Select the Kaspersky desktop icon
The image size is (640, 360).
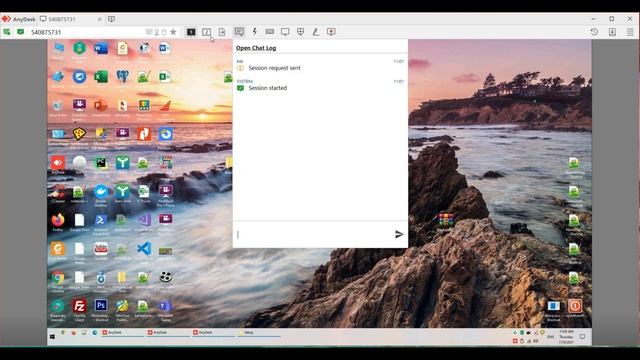58,309
